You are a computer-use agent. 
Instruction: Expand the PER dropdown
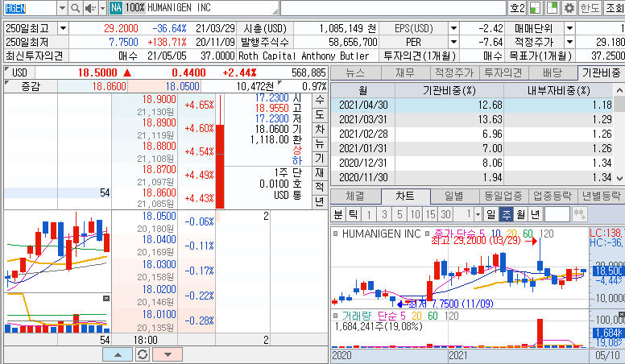[453, 42]
